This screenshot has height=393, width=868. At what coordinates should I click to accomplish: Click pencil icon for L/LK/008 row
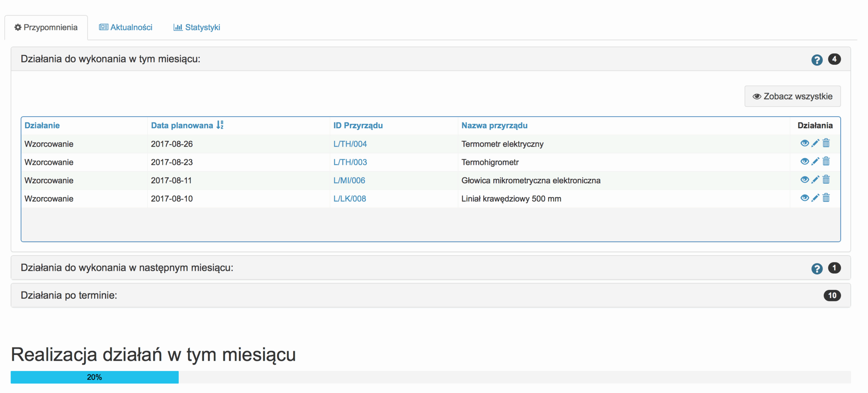click(815, 198)
